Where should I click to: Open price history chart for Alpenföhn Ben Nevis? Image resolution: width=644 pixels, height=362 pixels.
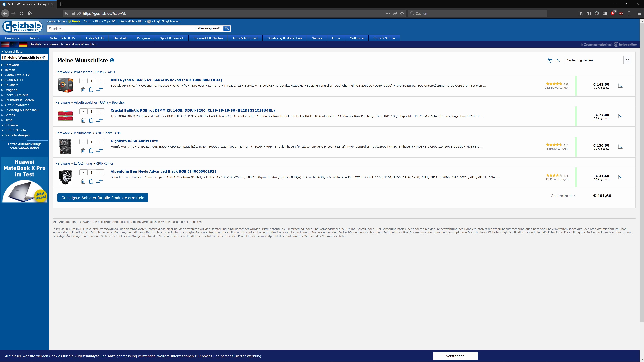[620, 177]
